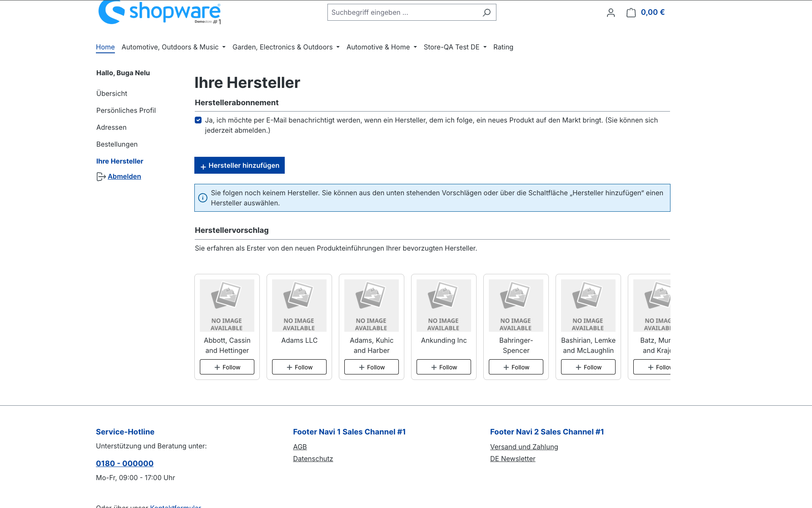
Task: Open the shopping cart icon
Action: click(631, 12)
